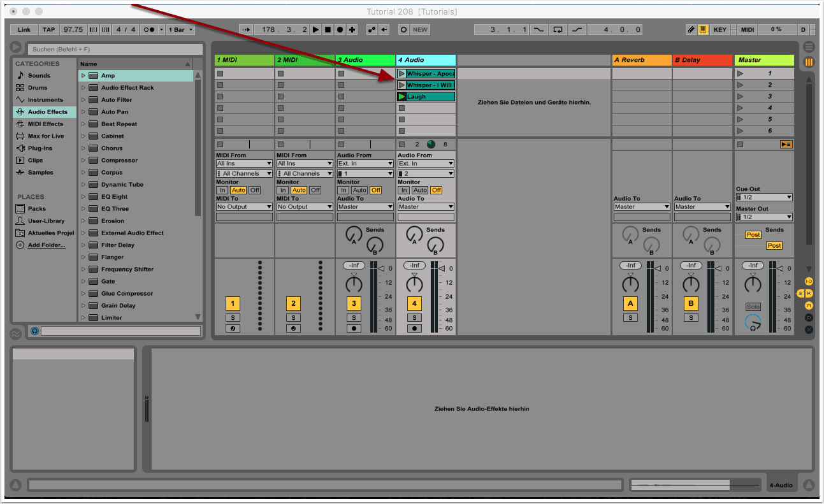Toggle the computer MIDI keyboard icon
This screenshot has width=824, height=504.
(703, 29)
